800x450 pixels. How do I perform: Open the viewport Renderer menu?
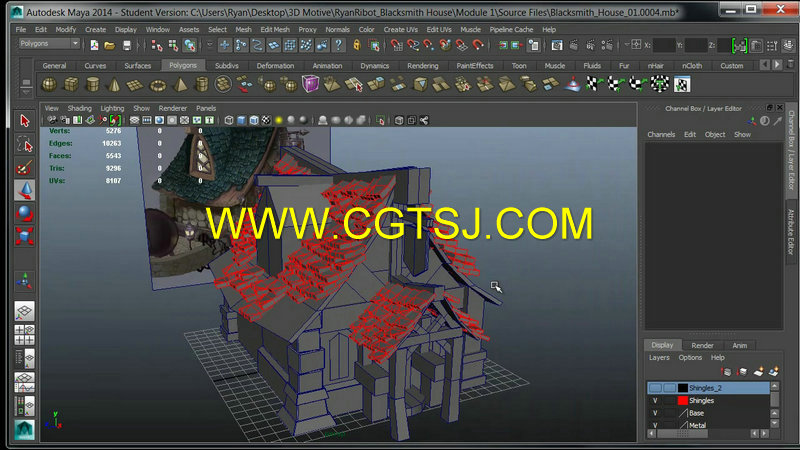tap(172, 108)
